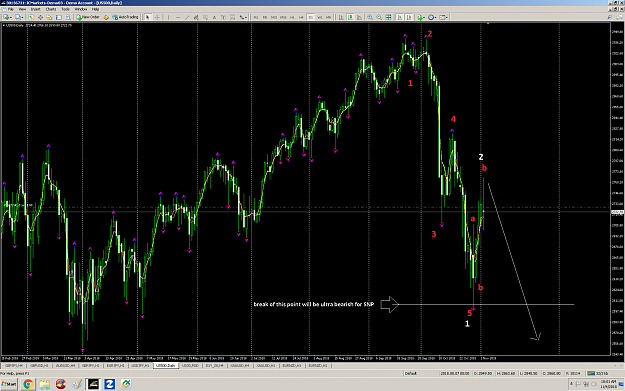Image resolution: width=625 pixels, height=391 pixels.
Task: Select the Cursor pointer tool
Action: click(x=147, y=17)
